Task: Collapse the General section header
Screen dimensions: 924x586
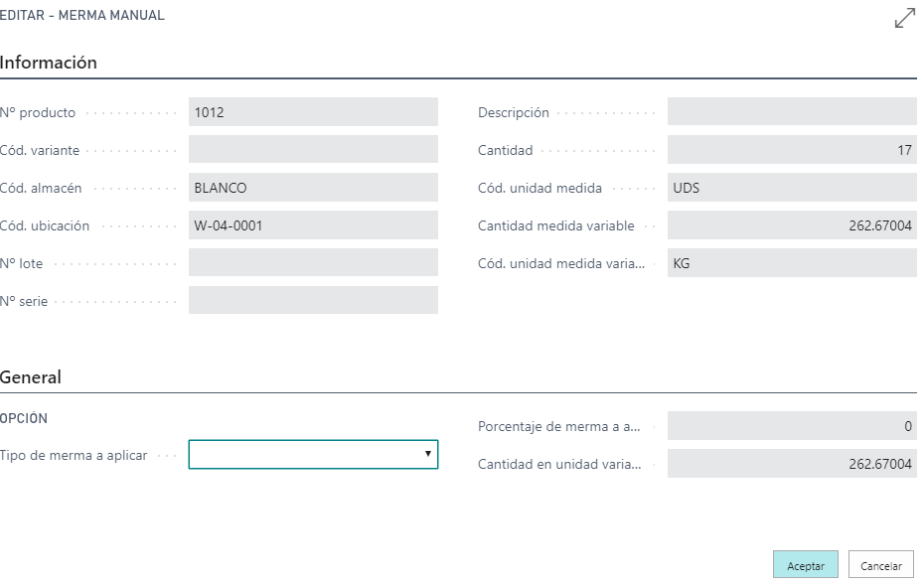Action: (x=31, y=376)
